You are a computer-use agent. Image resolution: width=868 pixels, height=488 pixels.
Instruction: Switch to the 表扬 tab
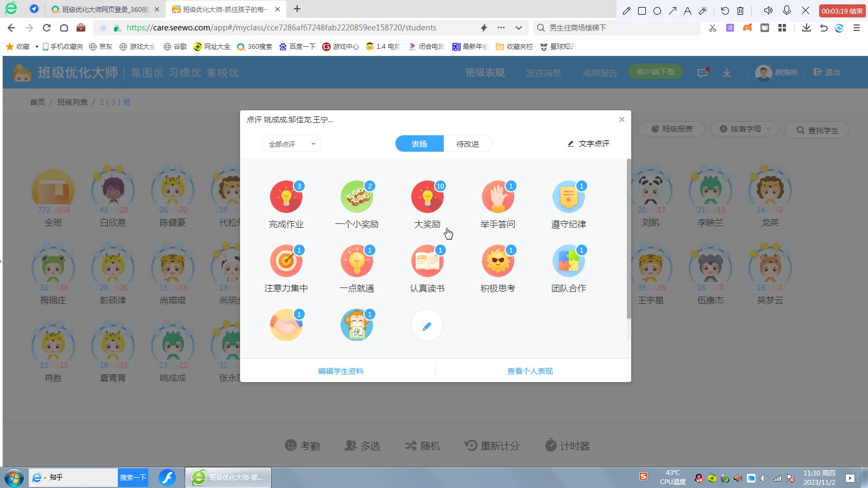click(x=419, y=144)
